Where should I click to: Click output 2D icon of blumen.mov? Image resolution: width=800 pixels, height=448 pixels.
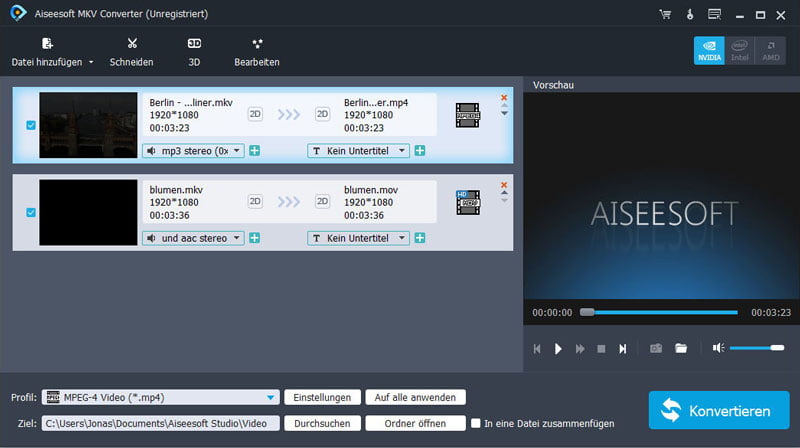pyautogui.click(x=322, y=202)
